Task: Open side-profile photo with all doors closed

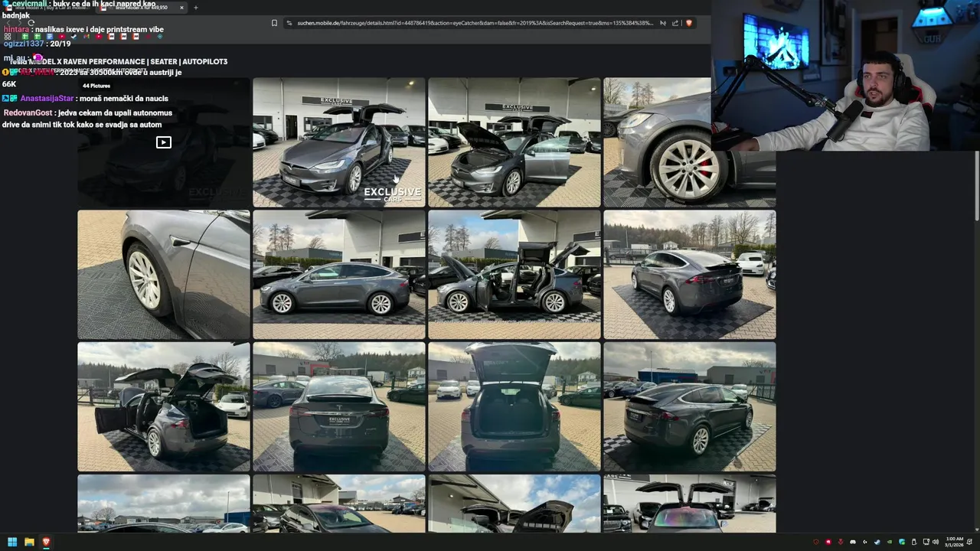Action: [338, 275]
